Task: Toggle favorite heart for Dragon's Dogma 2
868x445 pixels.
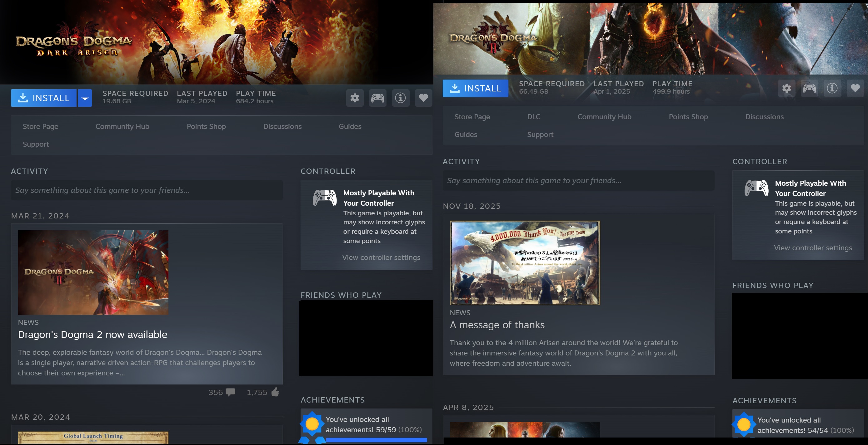Action: point(855,89)
